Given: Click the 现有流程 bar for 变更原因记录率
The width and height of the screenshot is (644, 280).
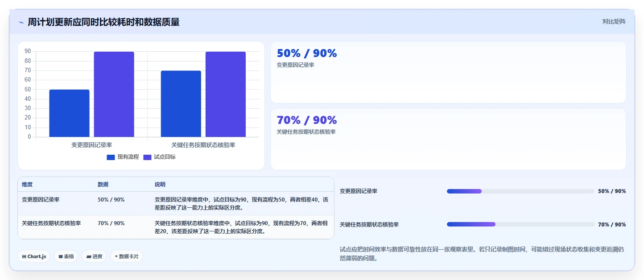Looking at the screenshot, I should coord(69,113).
